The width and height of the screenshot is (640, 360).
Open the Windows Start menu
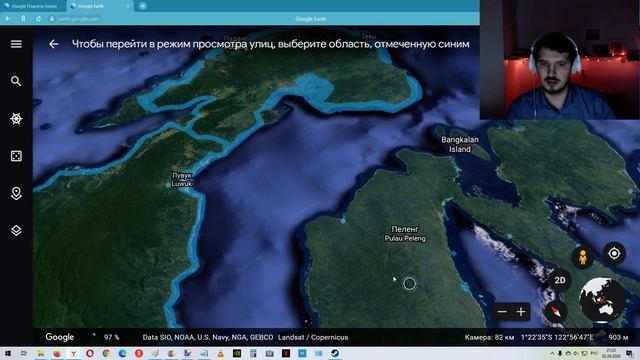click(x=8, y=353)
